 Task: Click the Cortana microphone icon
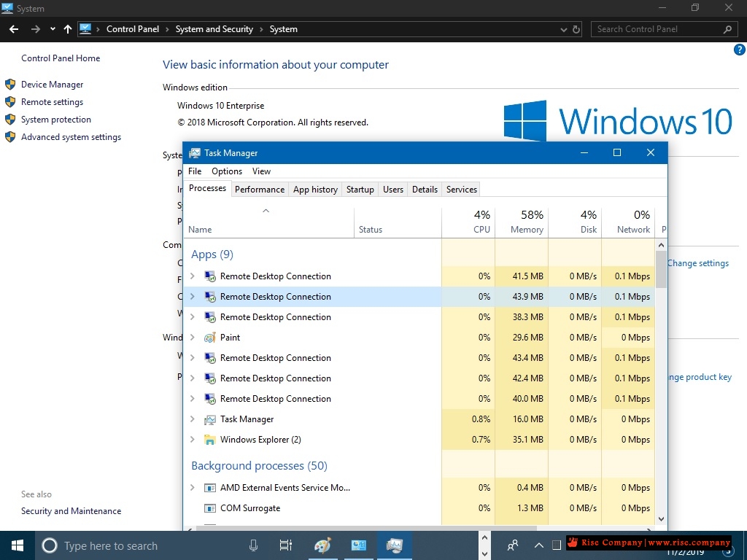coord(253,545)
